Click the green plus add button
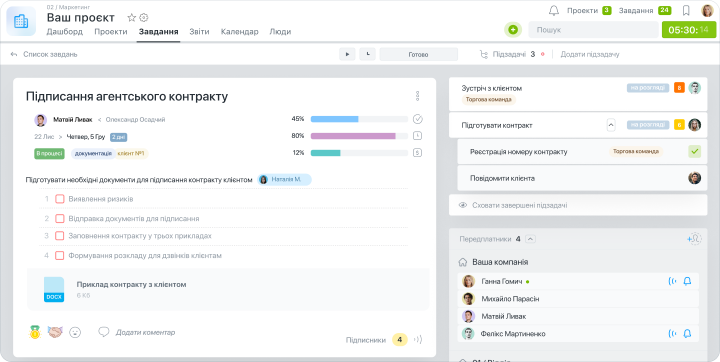 click(513, 30)
